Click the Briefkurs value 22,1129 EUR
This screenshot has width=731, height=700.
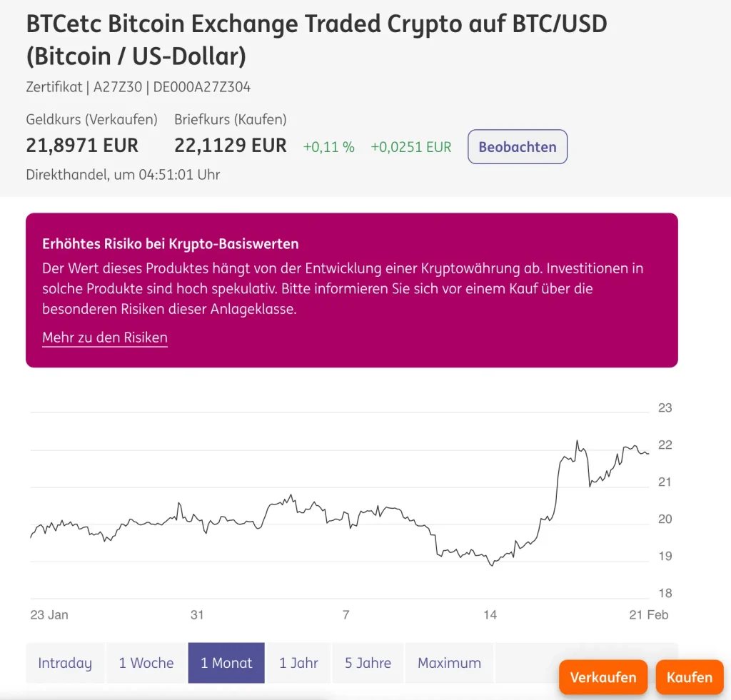pyautogui.click(x=231, y=146)
